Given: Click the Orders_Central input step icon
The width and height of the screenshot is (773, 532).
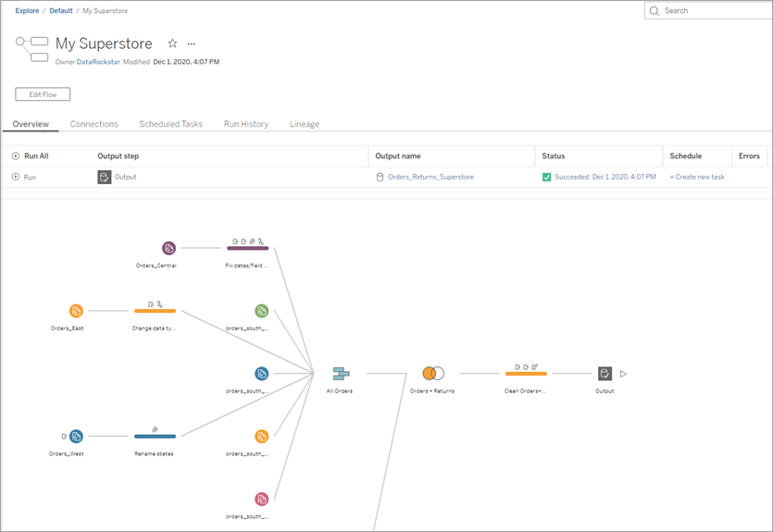Looking at the screenshot, I should pos(168,248).
